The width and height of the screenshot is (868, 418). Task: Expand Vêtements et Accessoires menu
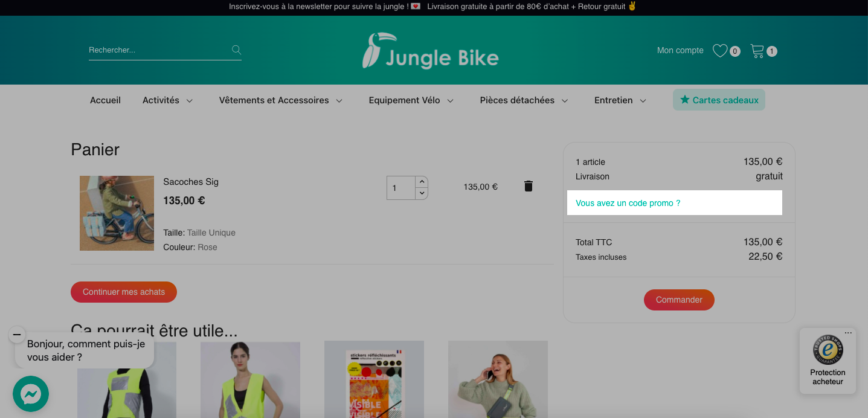281,100
